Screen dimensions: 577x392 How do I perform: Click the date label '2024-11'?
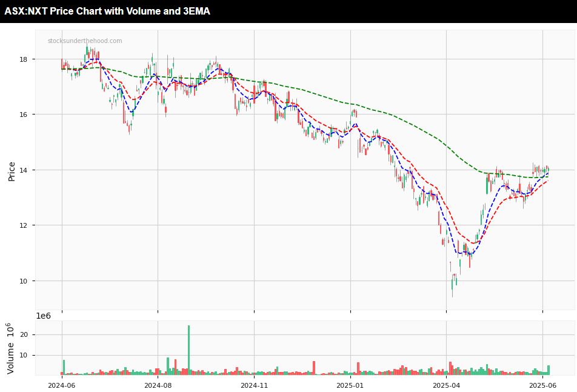coord(255,385)
